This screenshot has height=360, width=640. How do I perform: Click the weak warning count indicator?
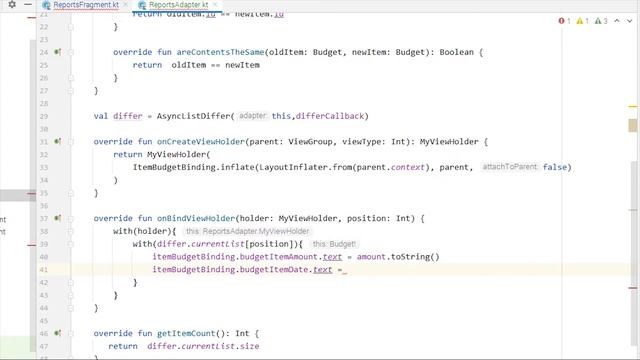(601, 21)
